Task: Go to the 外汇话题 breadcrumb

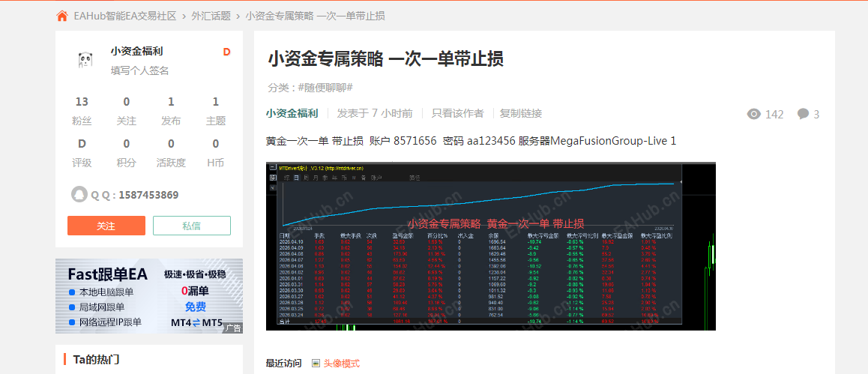Action: pyautogui.click(x=211, y=16)
